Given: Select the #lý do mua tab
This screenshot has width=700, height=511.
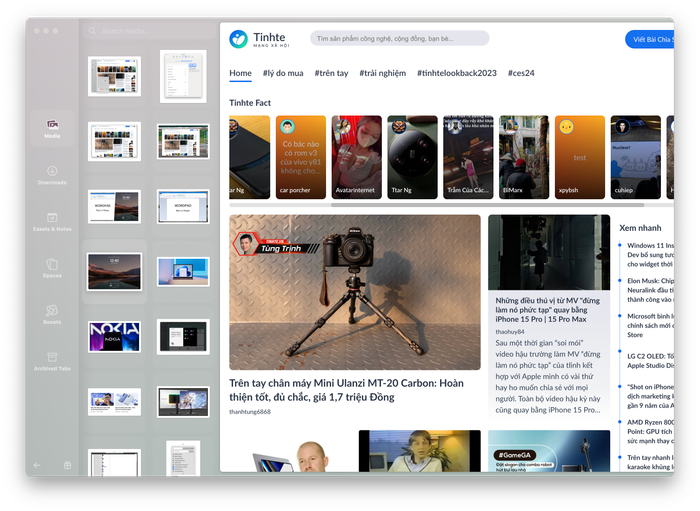Looking at the screenshot, I should pos(283,73).
